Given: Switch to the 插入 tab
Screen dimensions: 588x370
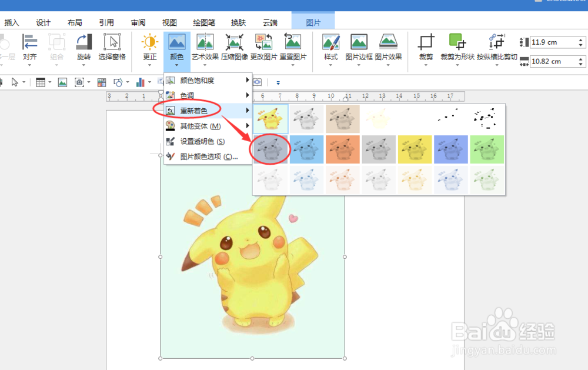Looking at the screenshot, I should pos(11,22).
